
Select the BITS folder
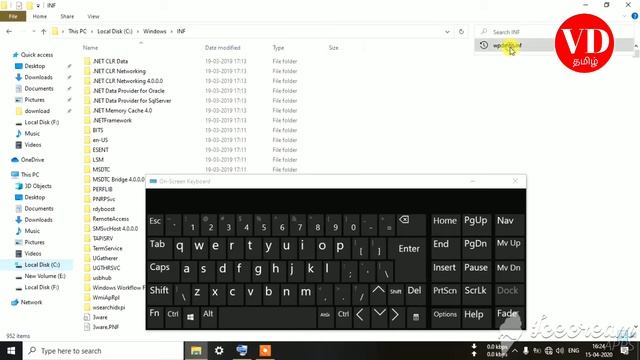[x=98, y=130]
